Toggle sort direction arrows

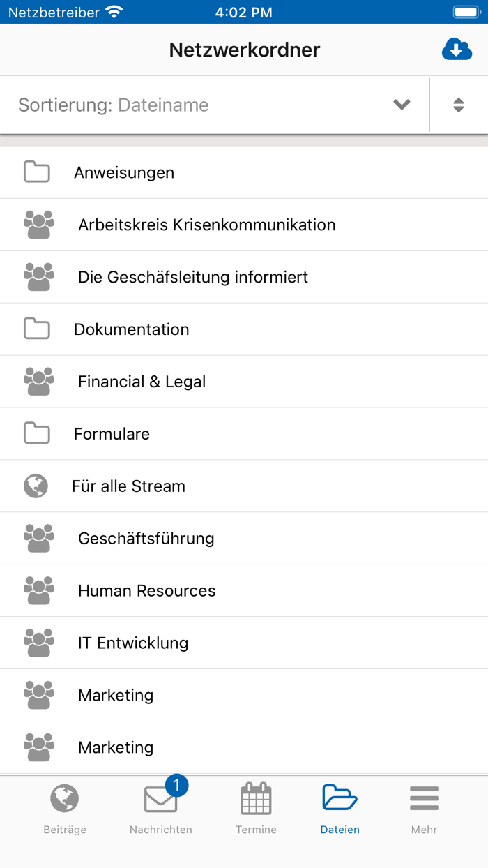(458, 105)
